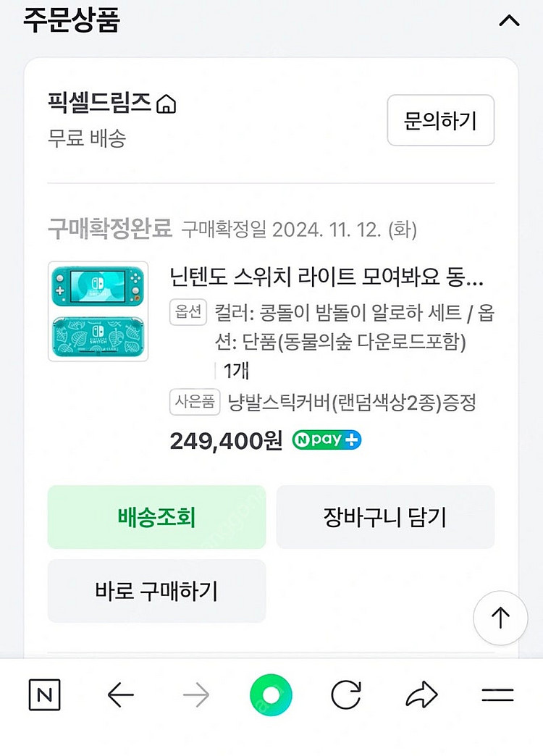Open the Nintendo Switch Lite product thumbnail
This screenshot has height=756, width=543.
pos(98,311)
